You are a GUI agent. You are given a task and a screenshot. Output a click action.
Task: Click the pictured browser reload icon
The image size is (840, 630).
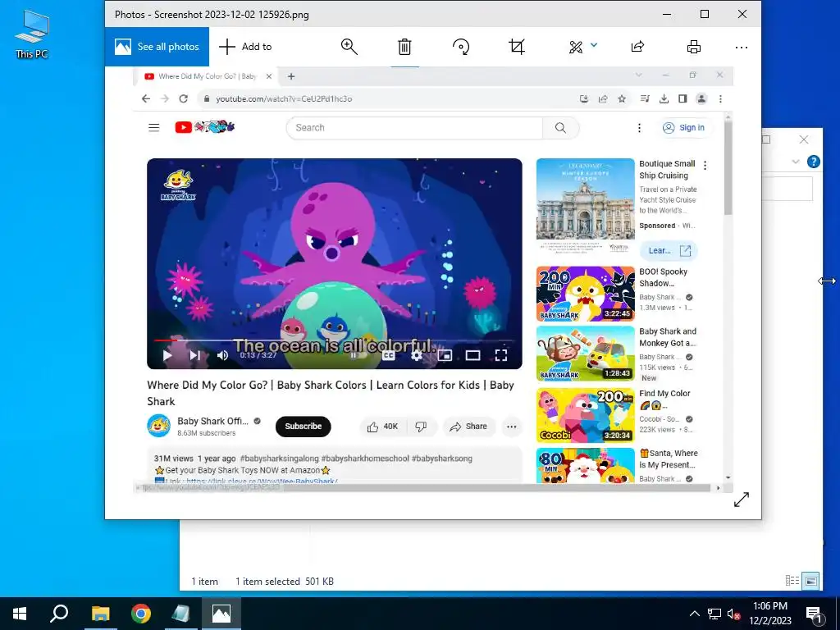coord(183,98)
